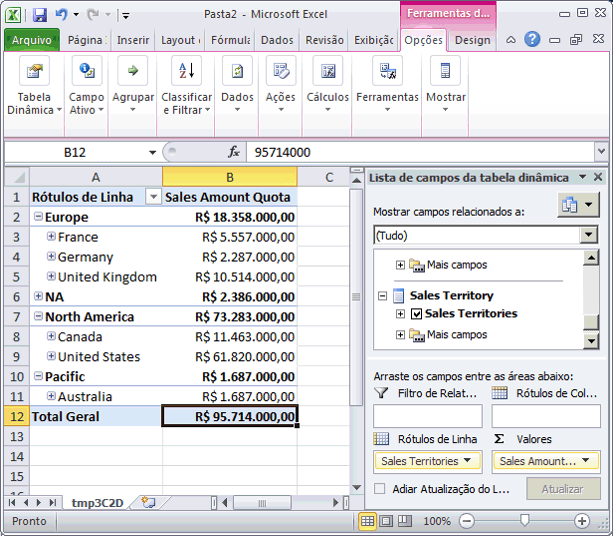Switch to the Dados ribbon tab

277,40
